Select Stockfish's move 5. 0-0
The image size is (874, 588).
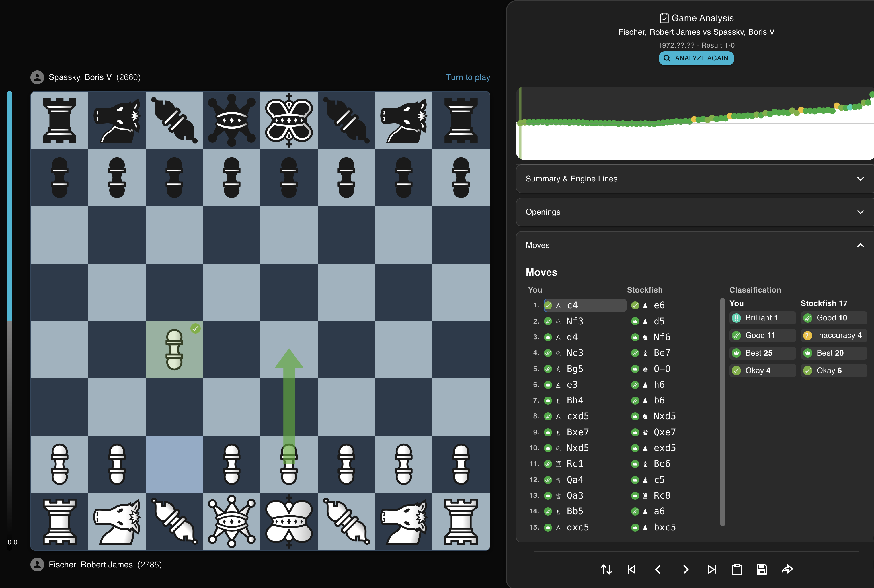662,369
